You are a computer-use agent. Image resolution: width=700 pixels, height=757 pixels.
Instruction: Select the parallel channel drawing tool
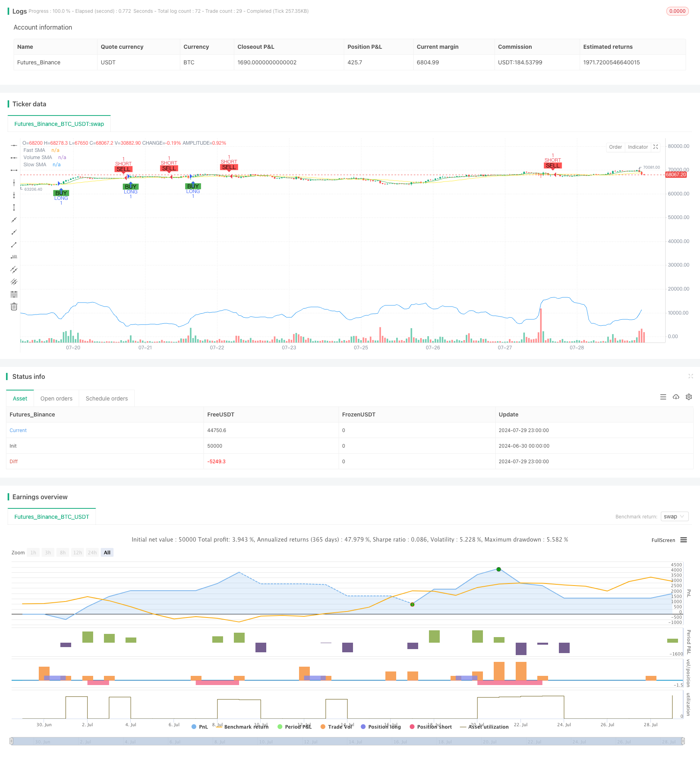14,269
